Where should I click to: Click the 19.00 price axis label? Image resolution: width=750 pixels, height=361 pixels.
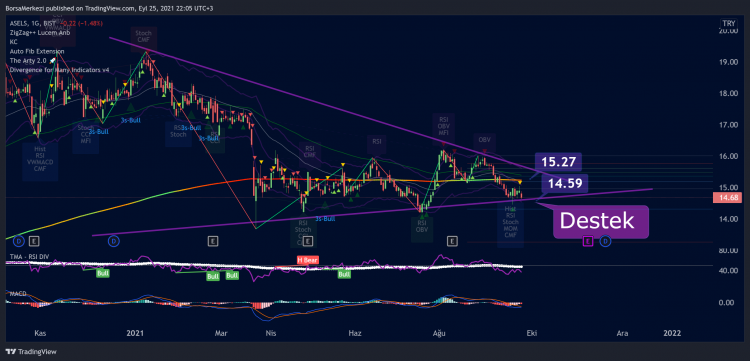point(729,62)
